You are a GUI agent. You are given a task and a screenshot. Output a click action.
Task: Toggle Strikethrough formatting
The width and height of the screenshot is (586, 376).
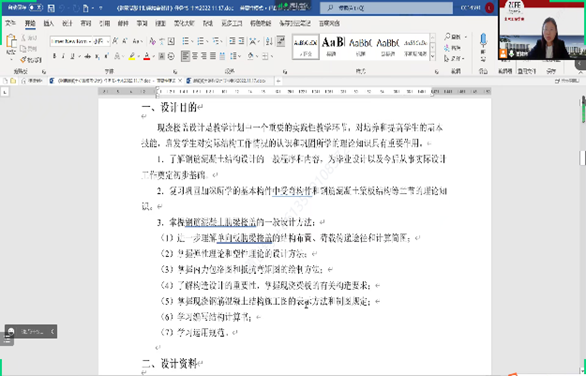tap(87, 56)
